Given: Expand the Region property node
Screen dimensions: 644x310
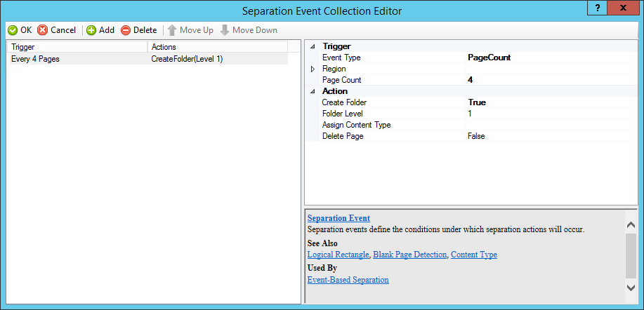Looking at the screenshot, I should pos(313,69).
